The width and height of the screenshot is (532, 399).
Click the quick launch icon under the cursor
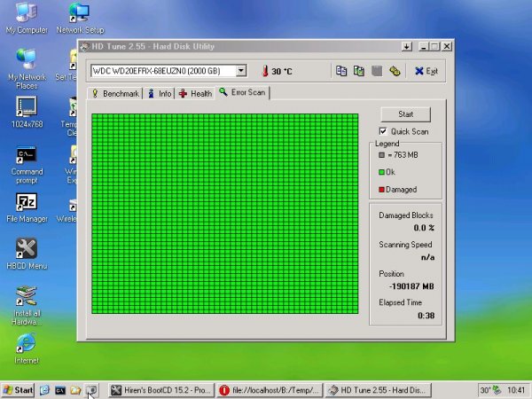[x=91, y=390]
